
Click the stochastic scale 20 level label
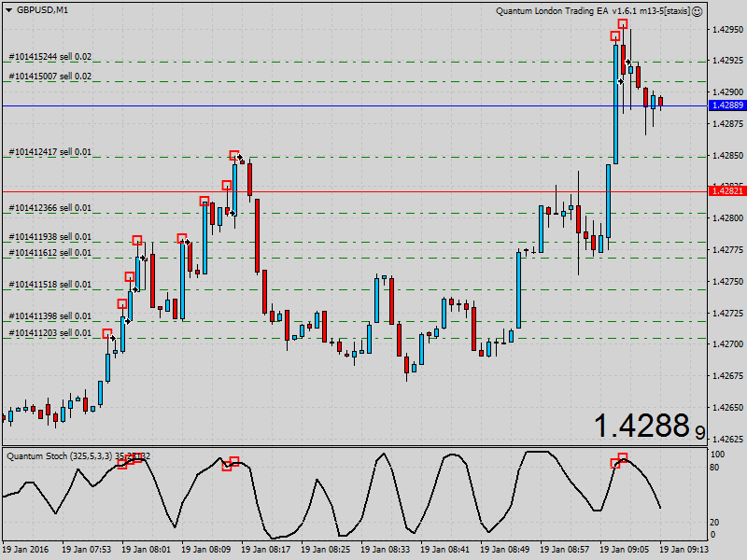714,523
